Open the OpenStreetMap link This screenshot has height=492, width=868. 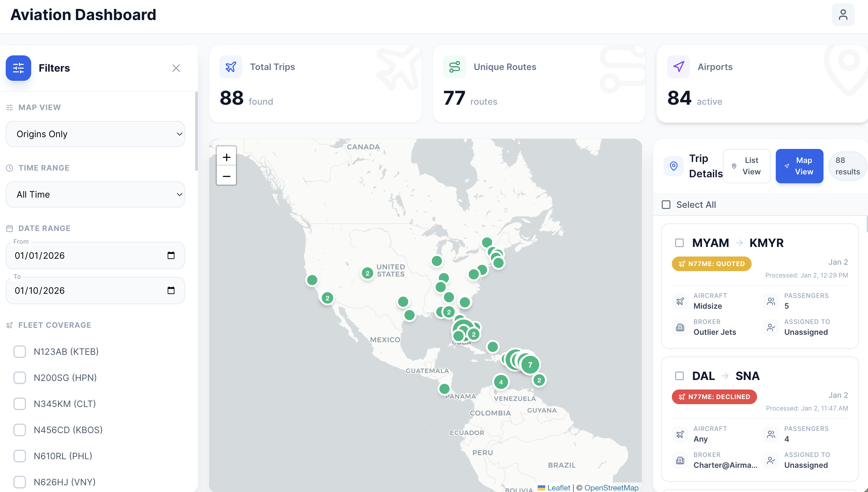click(611, 488)
